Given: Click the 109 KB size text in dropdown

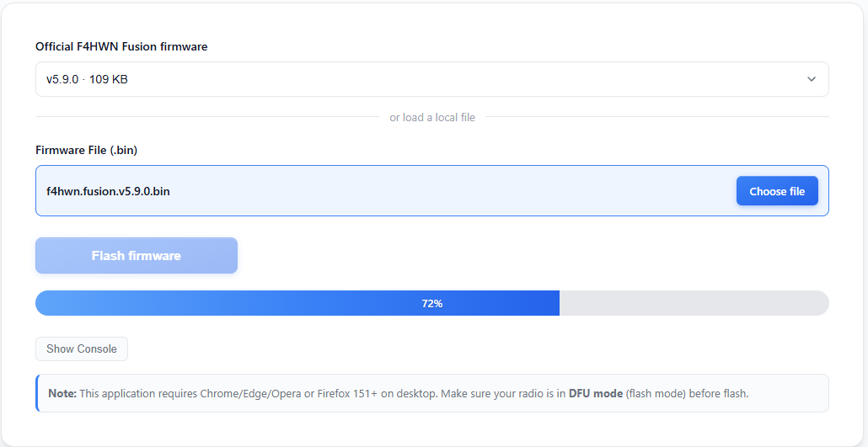Looking at the screenshot, I should [x=109, y=79].
